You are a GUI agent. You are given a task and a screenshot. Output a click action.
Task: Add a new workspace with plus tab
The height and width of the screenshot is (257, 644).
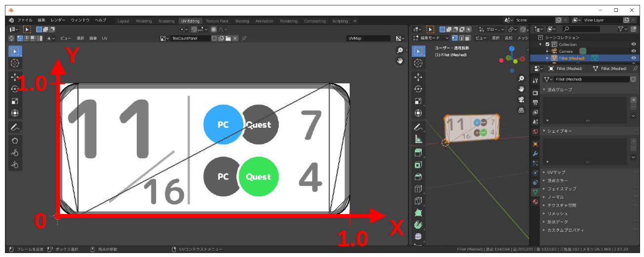point(355,21)
